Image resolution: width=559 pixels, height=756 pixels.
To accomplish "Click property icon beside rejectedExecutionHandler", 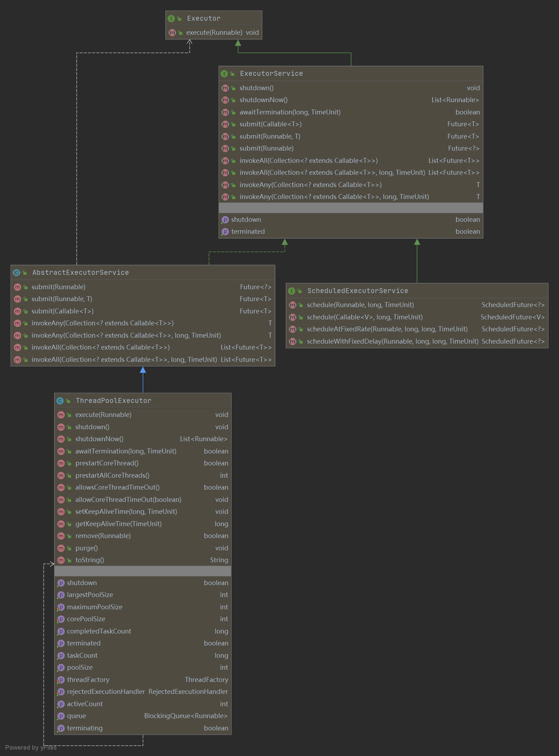I will coord(61,692).
